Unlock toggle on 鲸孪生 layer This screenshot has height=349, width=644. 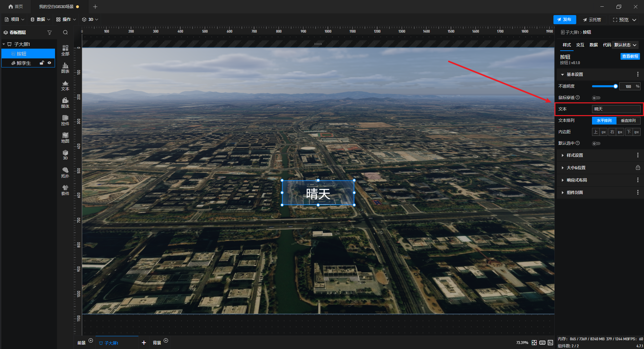42,63
